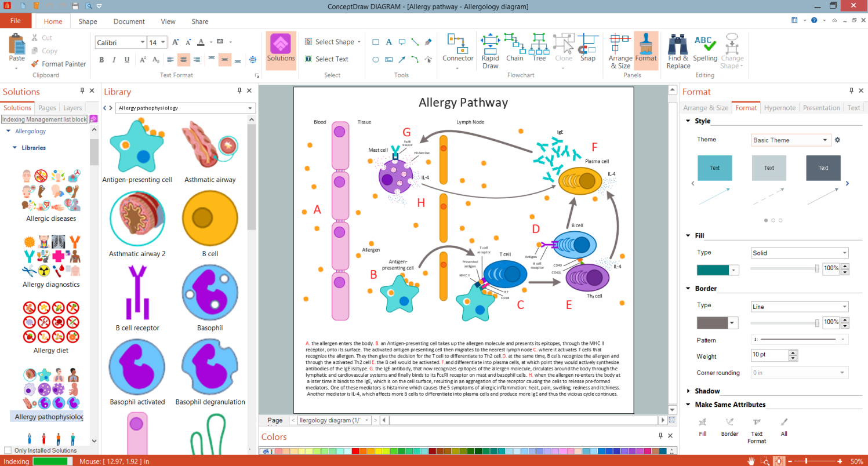This screenshot has height=466, width=868.
Task: Pick the B cell receptor shape
Action: point(137,298)
